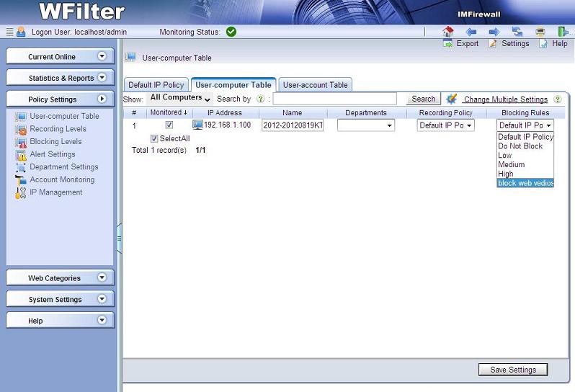Click the IP address 192.168.1.100
575x392 pixels.
228,125
